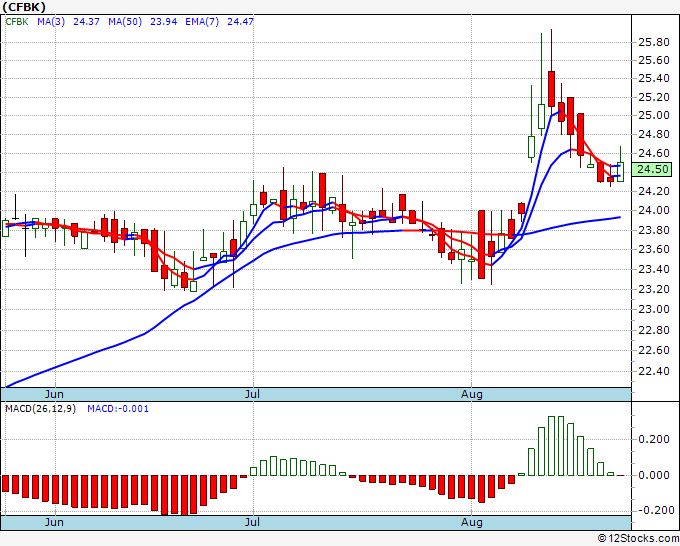Click the MA(3) legend label
This screenshot has width=680, height=546.
tap(51, 22)
